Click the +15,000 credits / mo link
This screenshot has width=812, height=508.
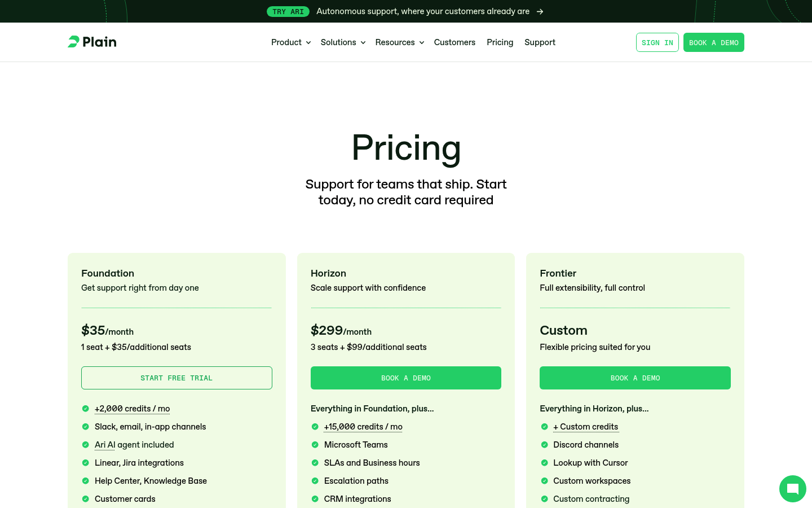click(x=363, y=427)
